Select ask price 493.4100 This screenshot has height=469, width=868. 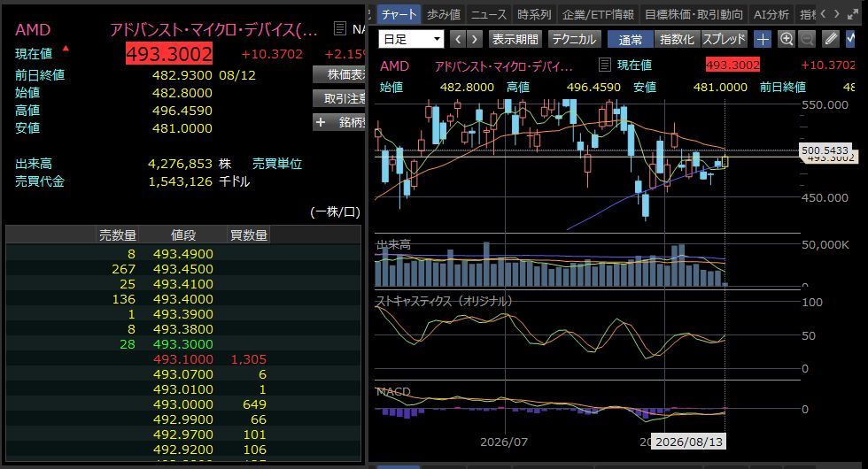pyautogui.click(x=182, y=284)
